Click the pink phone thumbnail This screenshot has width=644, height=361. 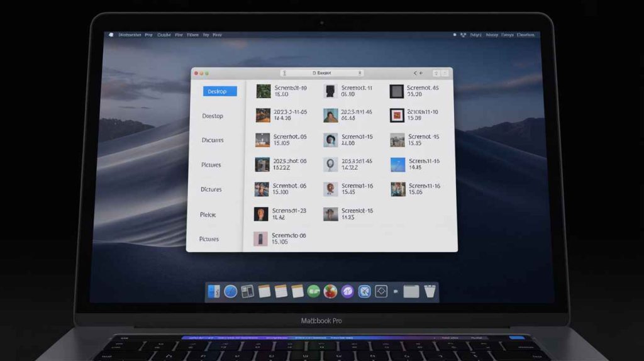(260, 239)
